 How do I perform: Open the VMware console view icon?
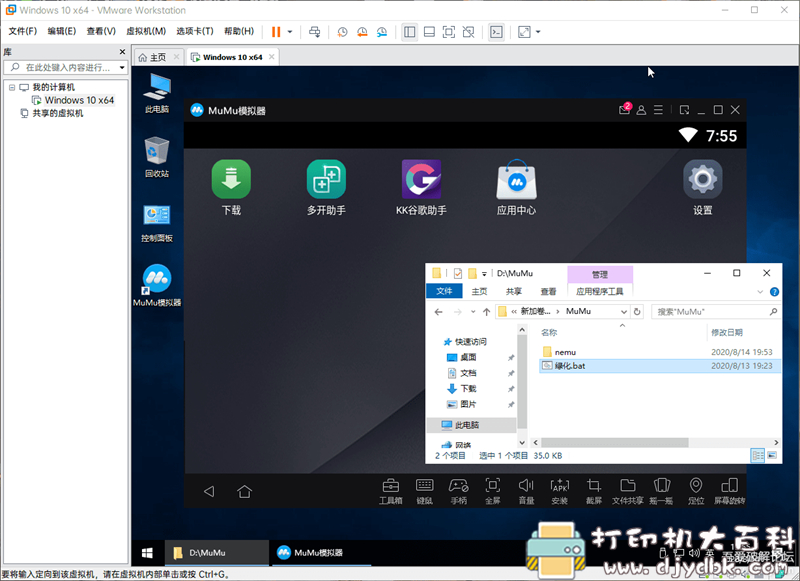coord(496,32)
